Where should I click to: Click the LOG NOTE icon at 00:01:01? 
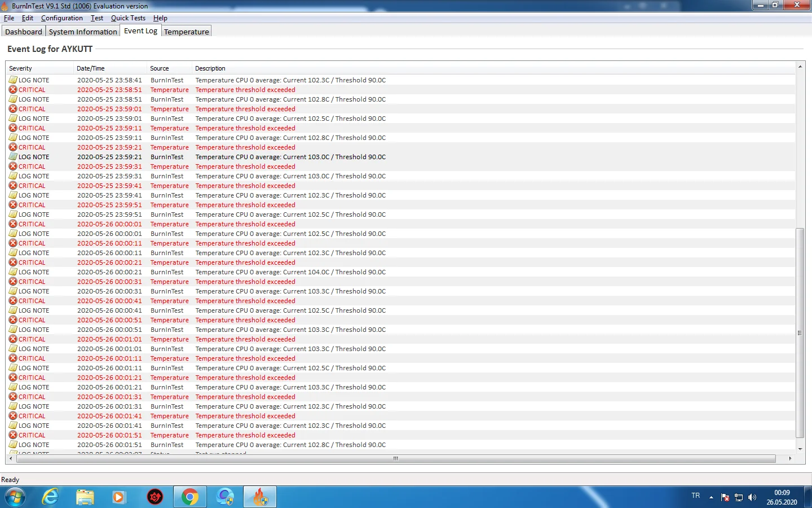(x=13, y=348)
